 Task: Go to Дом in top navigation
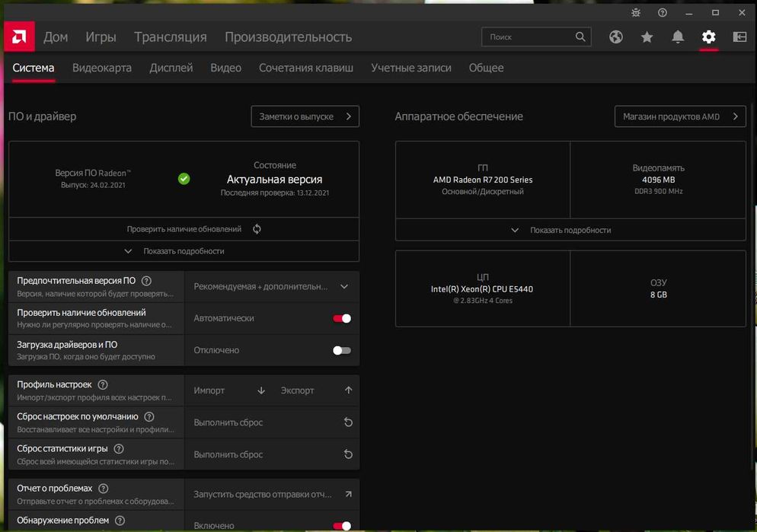(x=56, y=37)
